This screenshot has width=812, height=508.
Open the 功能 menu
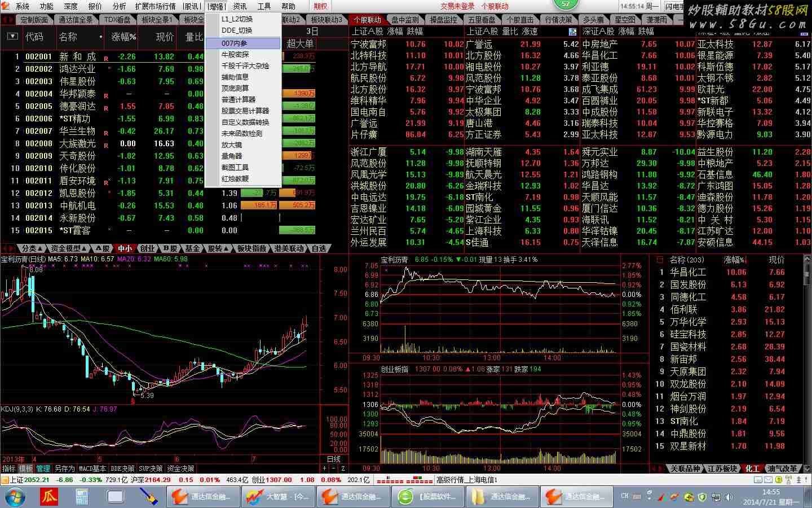pyautogui.click(x=46, y=6)
